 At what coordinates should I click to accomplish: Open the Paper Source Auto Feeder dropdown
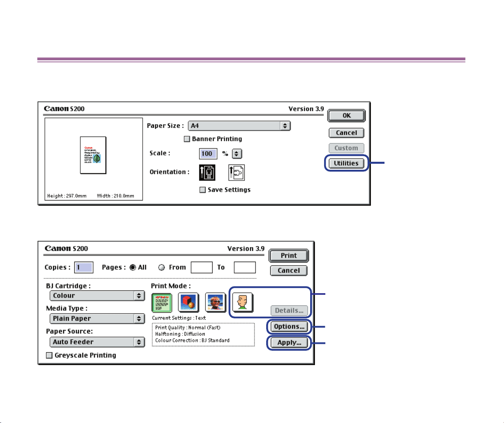click(97, 342)
